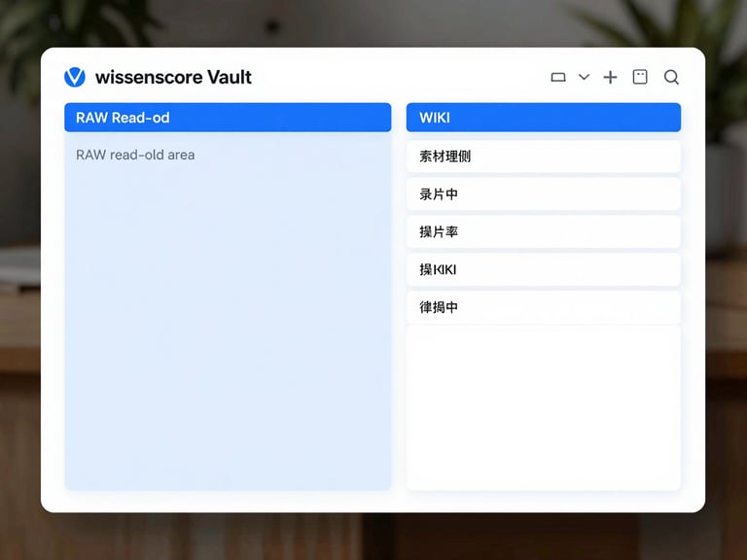Image resolution: width=747 pixels, height=560 pixels.
Task: Expand the chevron dropdown in header
Action: pyautogui.click(x=584, y=77)
